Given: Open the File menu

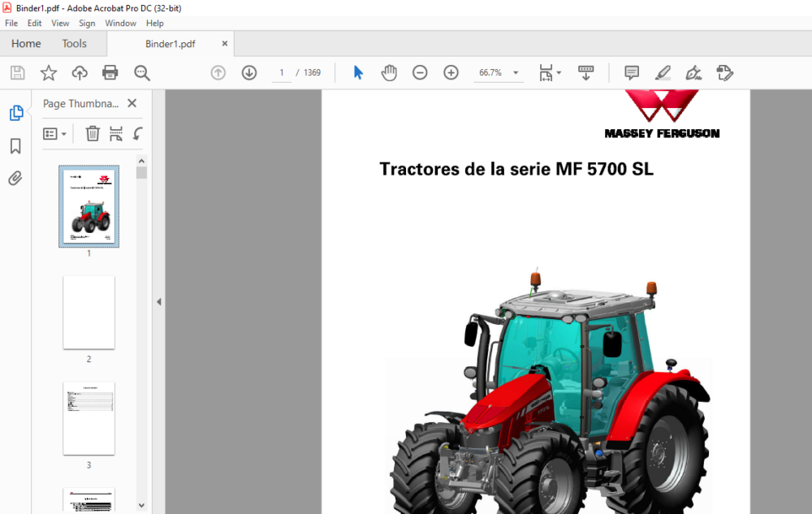Looking at the screenshot, I should tap(11, 24).
